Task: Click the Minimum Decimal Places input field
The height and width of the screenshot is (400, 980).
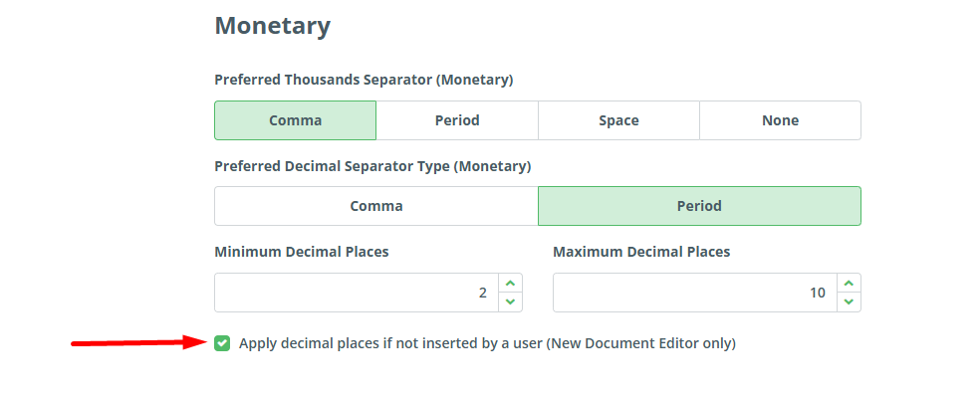Action: coord(356,293)
